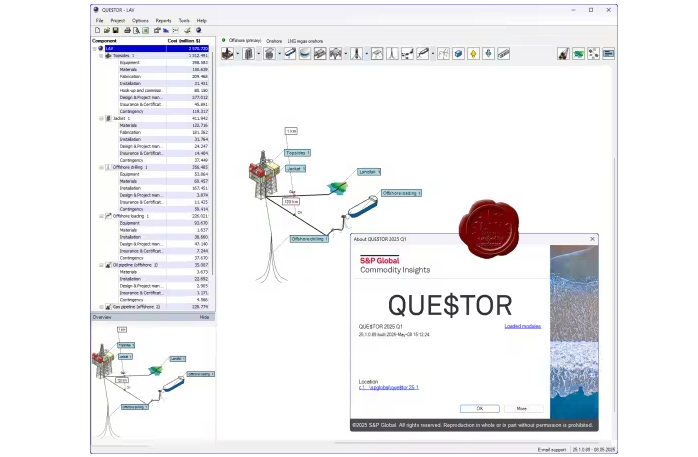
Task: Add the blue cube component icon
Action: tap(459, 54)
